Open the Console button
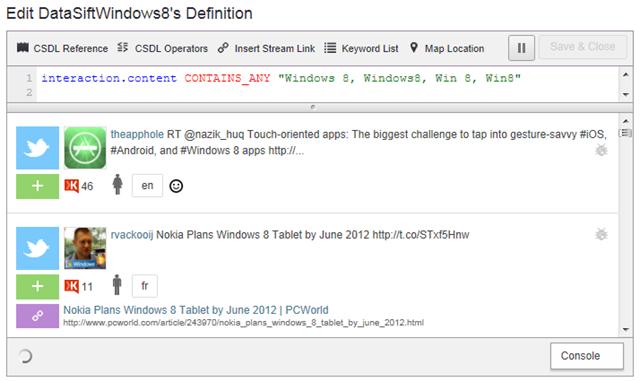Viewport: 640px width, 382px height. click(x=587, y=356)
